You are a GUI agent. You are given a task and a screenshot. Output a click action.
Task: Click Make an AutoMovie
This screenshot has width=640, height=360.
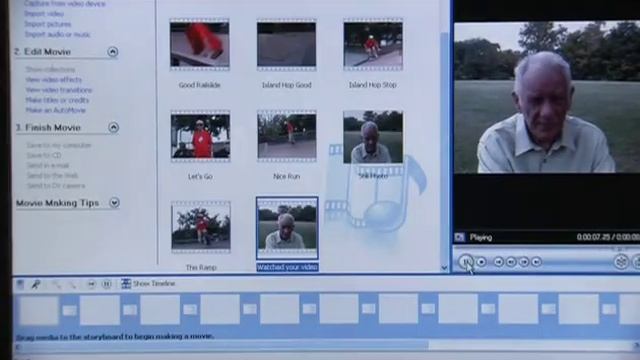point(56,110)
